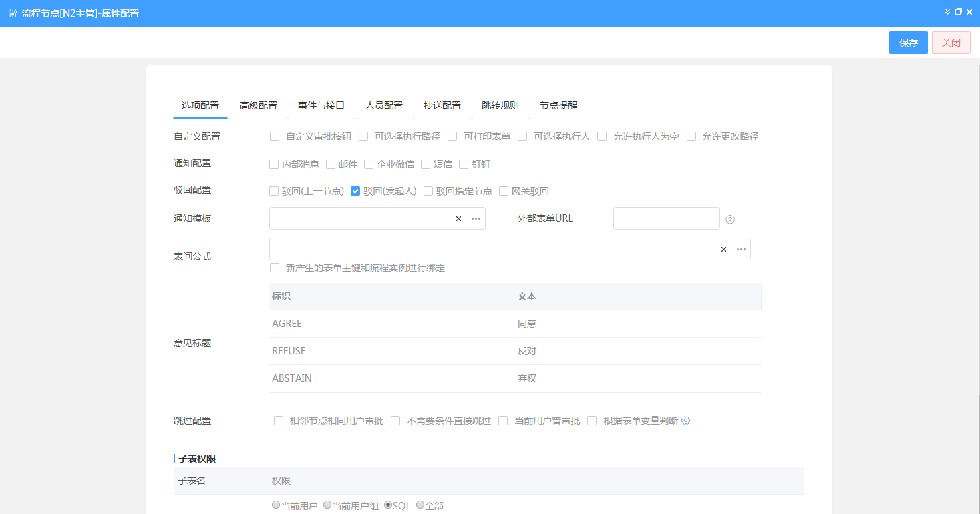The image size is (980, 514).
Task: Enable 邮件 notification checkbox
Action: [331, 164]
